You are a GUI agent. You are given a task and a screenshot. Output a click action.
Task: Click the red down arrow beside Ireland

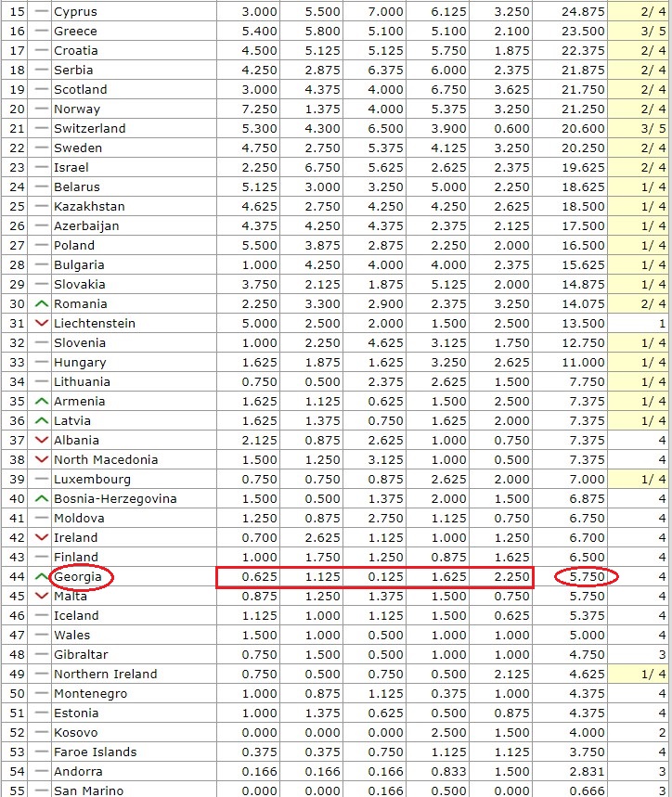pos(42,538)
